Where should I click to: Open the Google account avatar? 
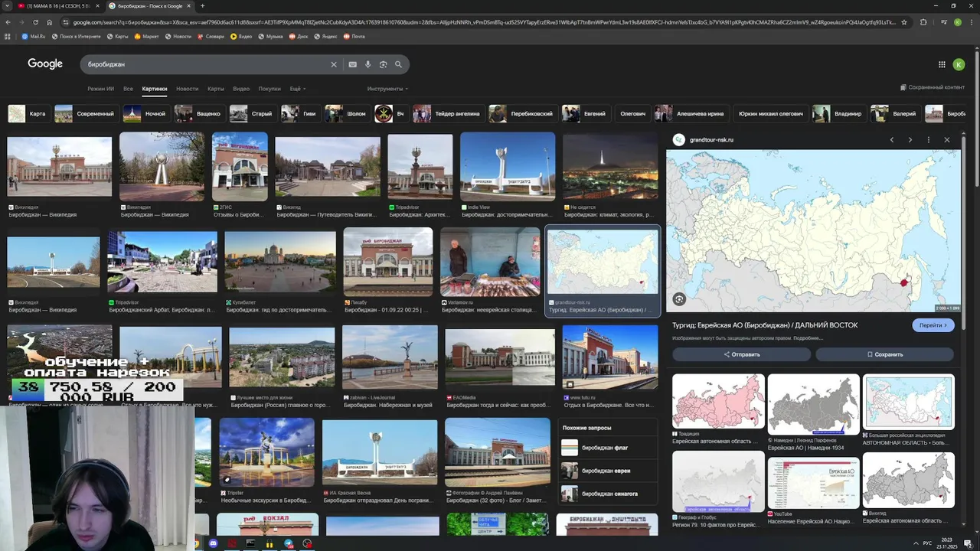click(x=959, y=64)
